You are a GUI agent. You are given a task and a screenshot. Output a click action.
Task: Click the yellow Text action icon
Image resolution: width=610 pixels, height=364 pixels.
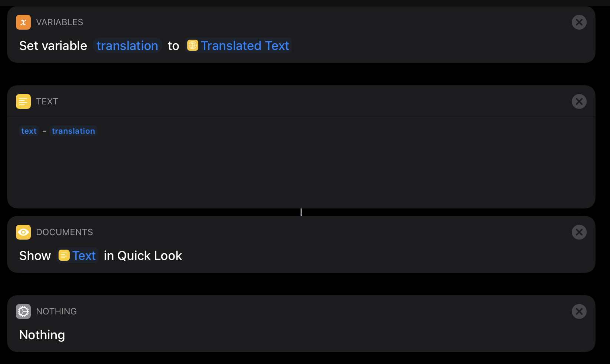click(x=23, y=101)
